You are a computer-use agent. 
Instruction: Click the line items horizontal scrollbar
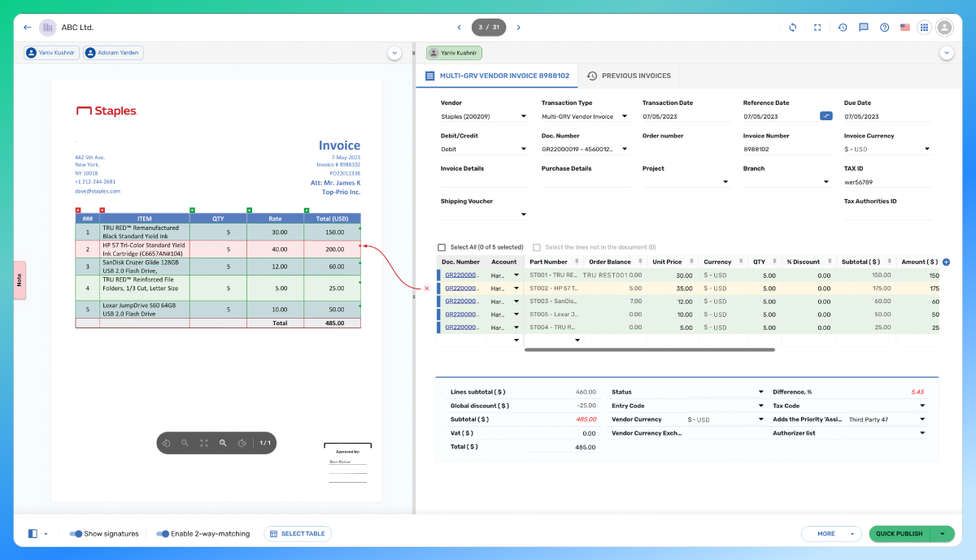point(650,350)
